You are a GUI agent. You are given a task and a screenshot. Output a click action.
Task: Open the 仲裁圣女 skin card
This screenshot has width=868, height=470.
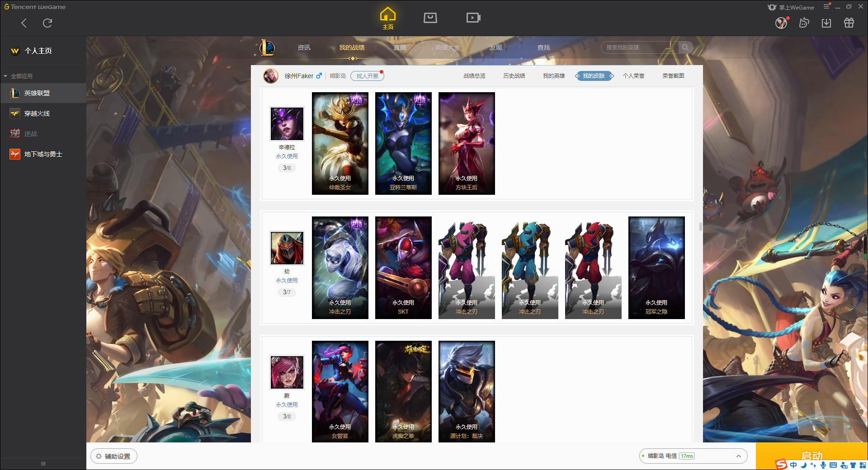[340, 143]
